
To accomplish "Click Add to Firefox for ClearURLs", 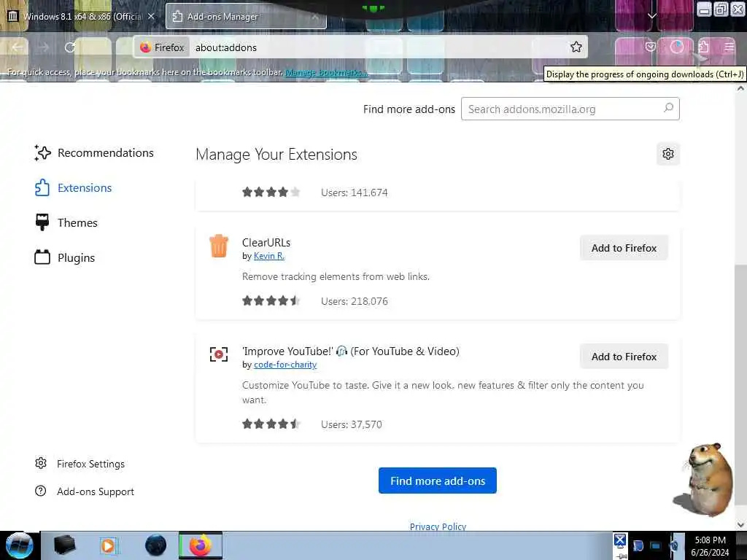I will [624, 248].
